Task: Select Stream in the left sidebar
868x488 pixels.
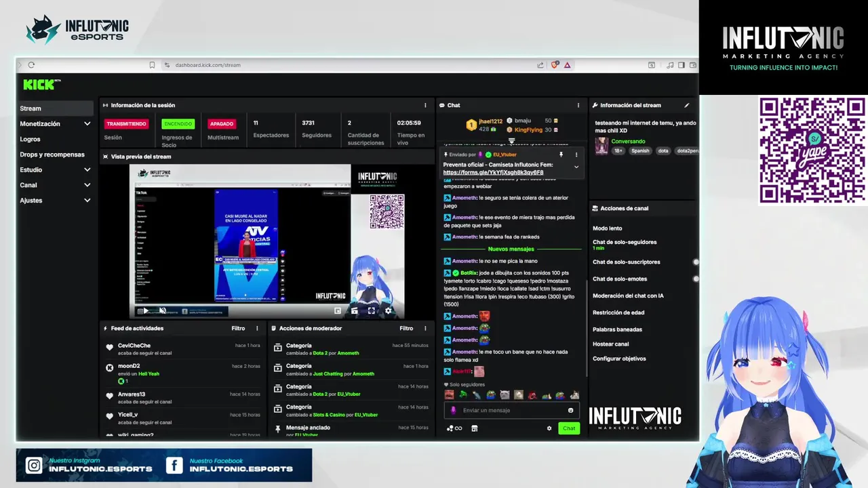Action: point(56,108)
